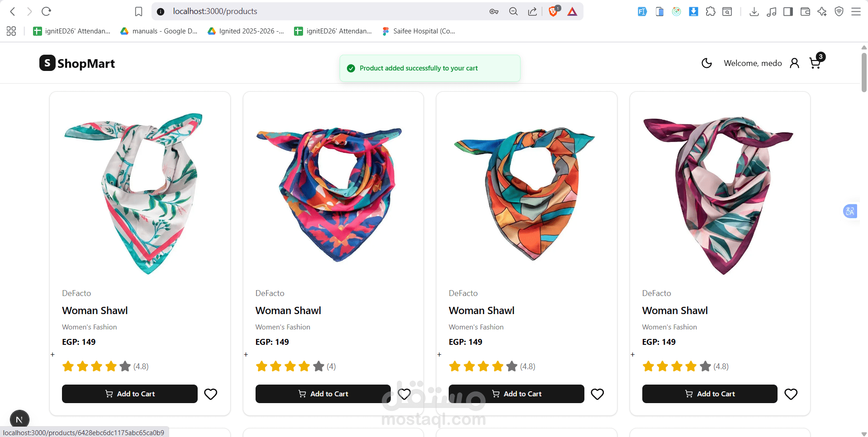
Task: Open the ShopMart shopping cart
Action: coord(815,63)
